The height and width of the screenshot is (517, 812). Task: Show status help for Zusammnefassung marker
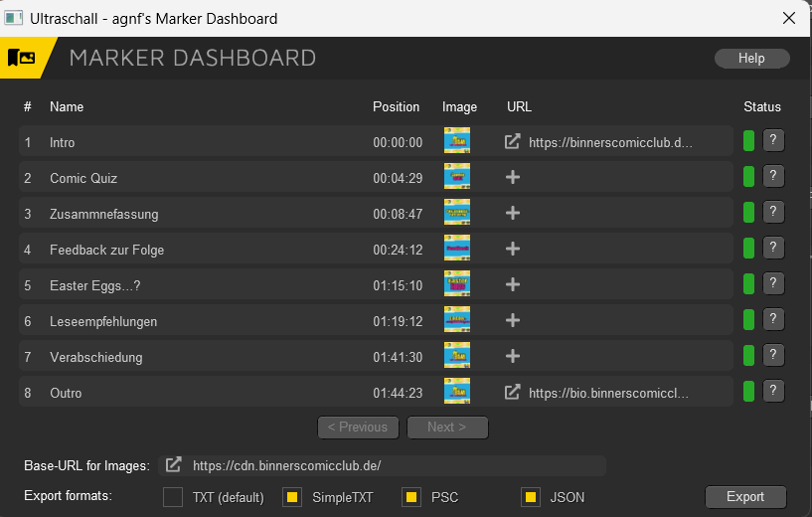[x=773, y=213]
